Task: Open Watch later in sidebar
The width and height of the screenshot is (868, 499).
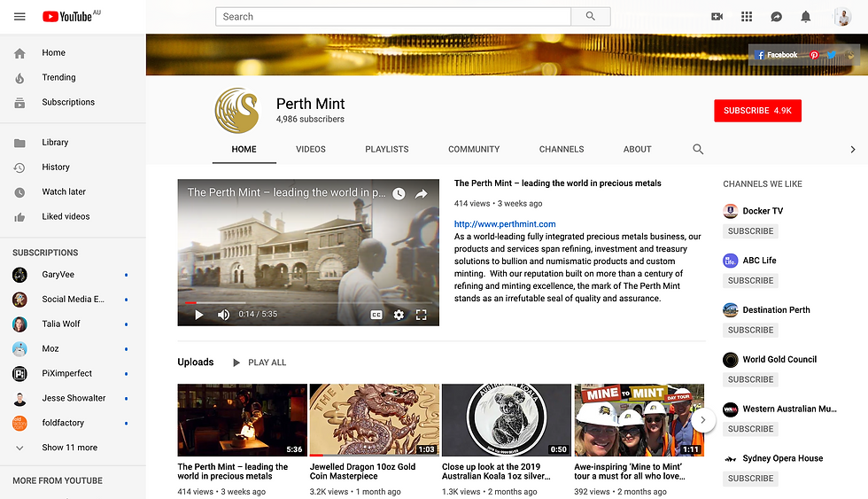Action: click(x=73, y=192)
